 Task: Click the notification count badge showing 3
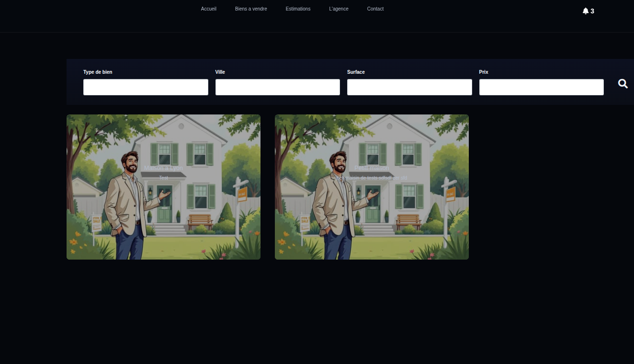[592, 11]
